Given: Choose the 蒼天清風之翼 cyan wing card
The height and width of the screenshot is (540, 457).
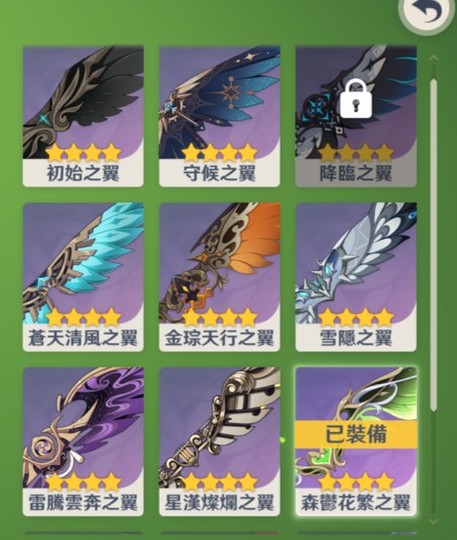Looking at the screenshot, I should coord(83,277).
